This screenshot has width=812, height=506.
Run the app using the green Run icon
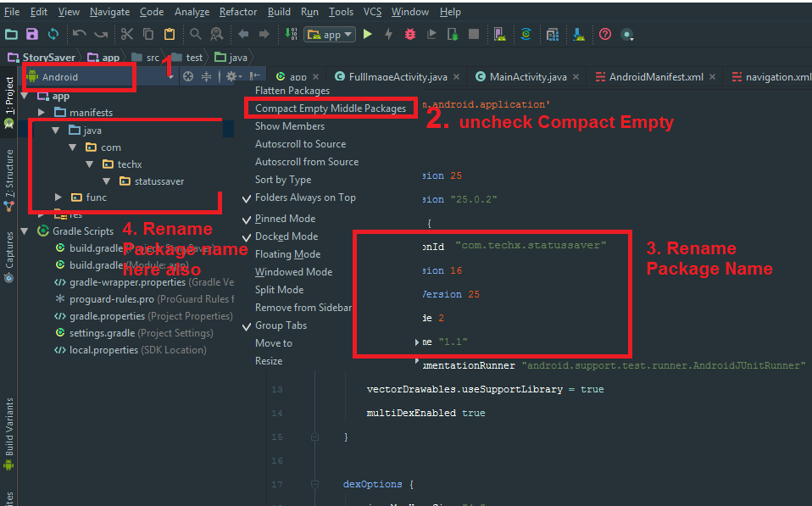pyautogui.click(x=368, y=34)
